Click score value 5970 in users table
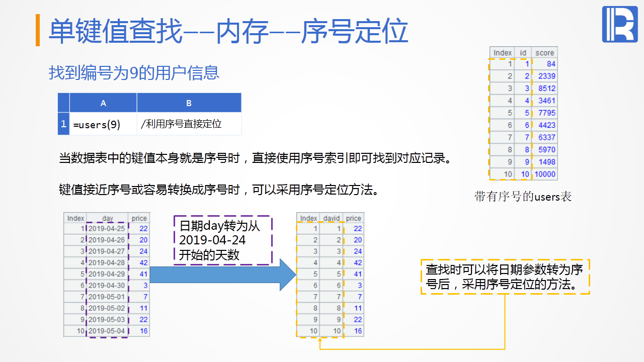This screenshot has width=644, height=362. point(544,149)
